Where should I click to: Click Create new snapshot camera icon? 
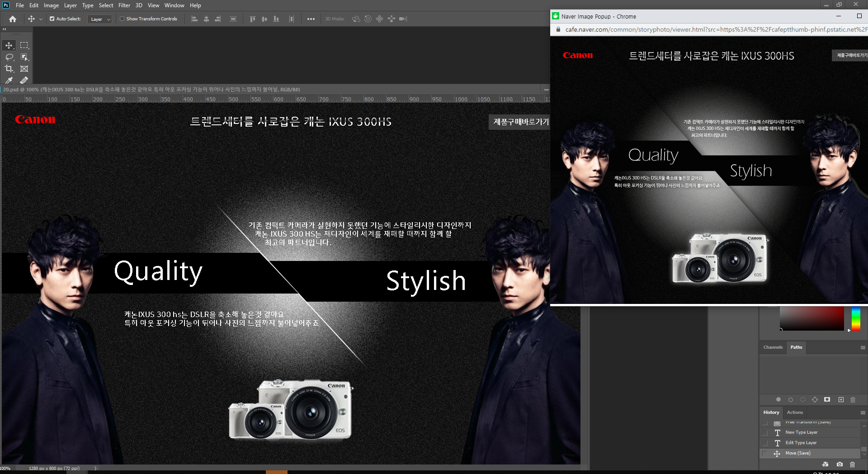pyautogui.click(x=840, y=465)
